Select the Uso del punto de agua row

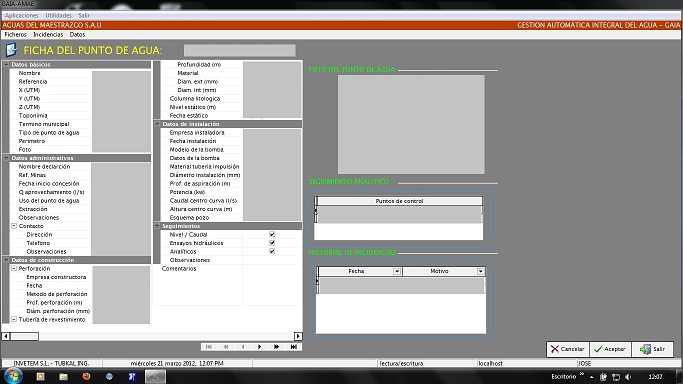[80, 201]
